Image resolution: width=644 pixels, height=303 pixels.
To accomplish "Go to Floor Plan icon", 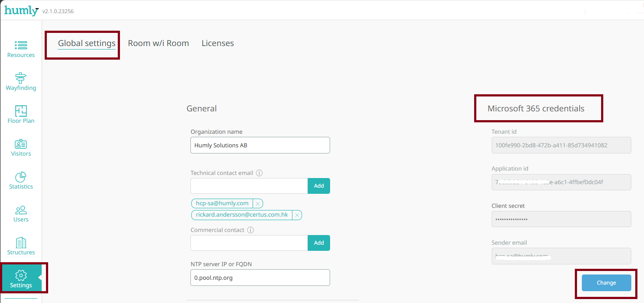I will click(x=21, y=111).
